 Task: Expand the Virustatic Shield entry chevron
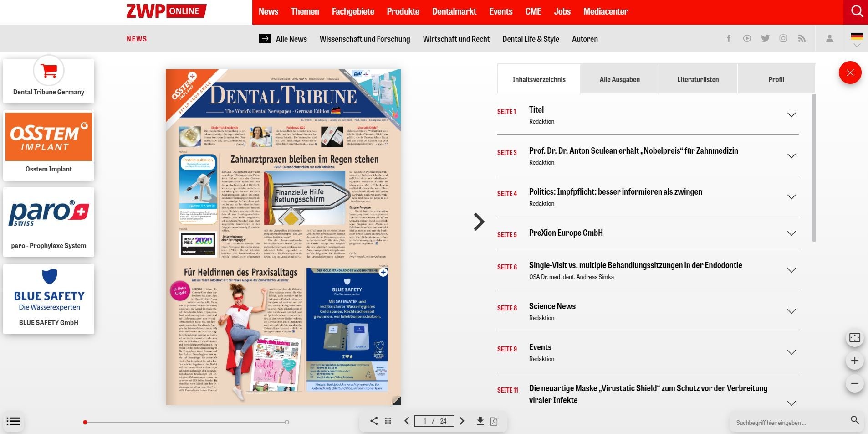pos(791,403)
